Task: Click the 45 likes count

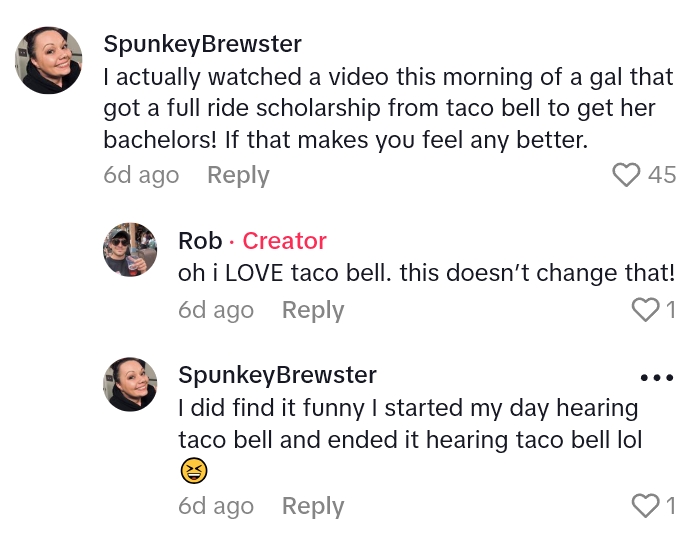Action: (662, 175)
